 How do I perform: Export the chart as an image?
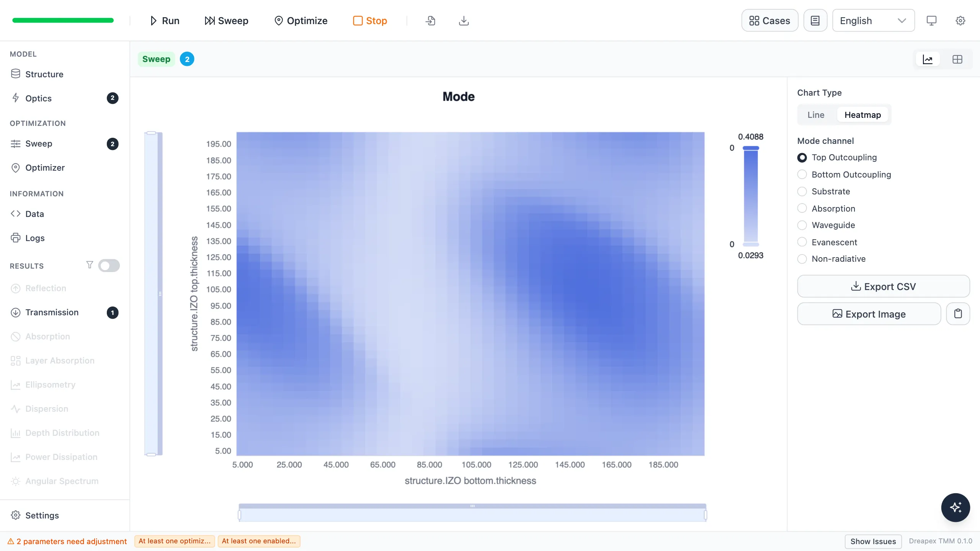869,314
